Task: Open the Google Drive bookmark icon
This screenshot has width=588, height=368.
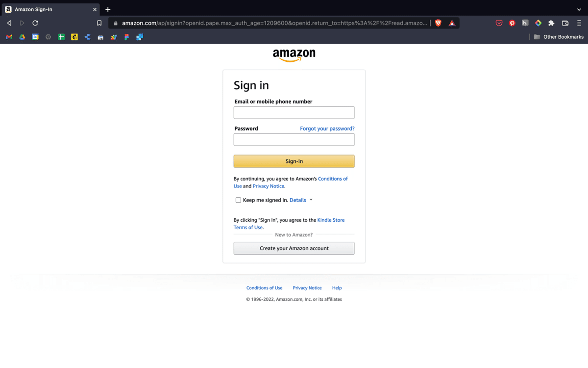Action: (22, 37)
